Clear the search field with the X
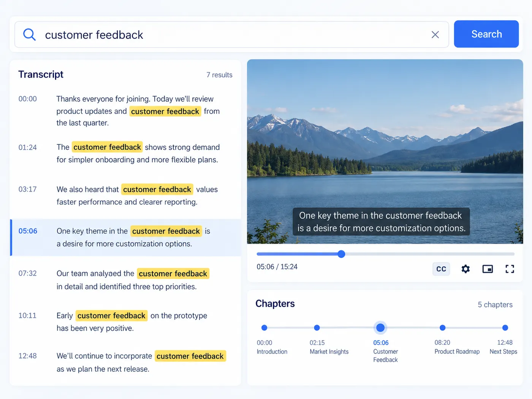Viewport: 532px width, 399px height. 435,35
